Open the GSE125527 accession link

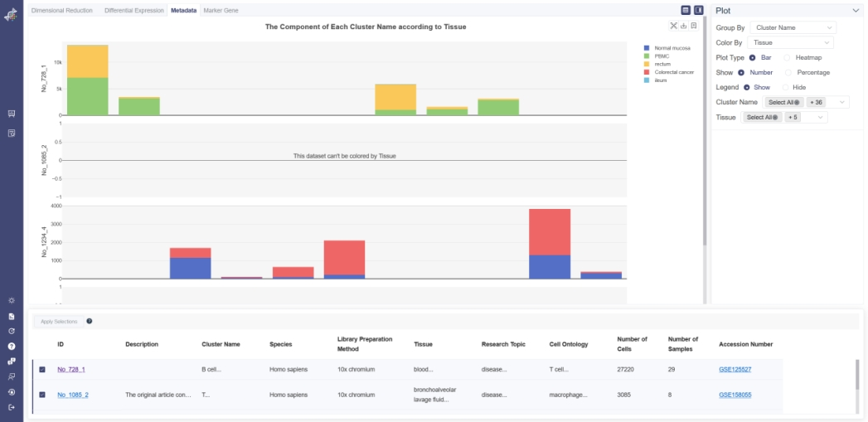[x=735, y=369]
